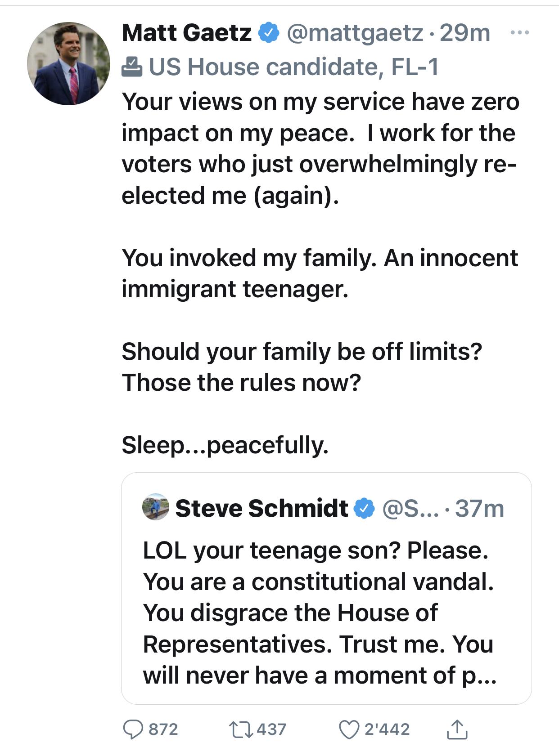
Task: Tap Steve Schmidt's small avatar
Action: pyautogui.click(x=156, y=507)
